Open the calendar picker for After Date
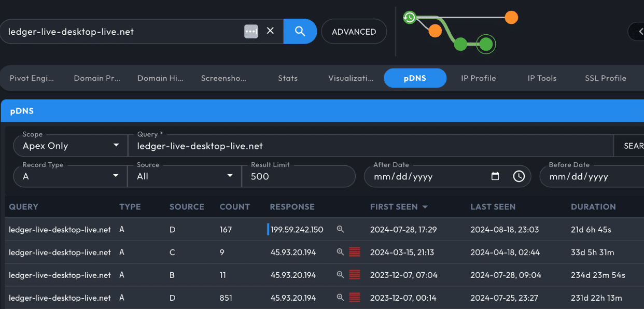Screen dimensions: 644x309 tap(495, 176)
